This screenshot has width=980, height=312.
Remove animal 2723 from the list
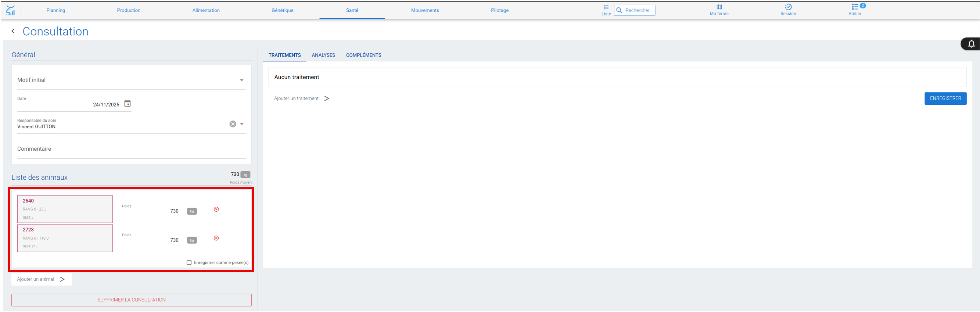click(x=216, y=238)
